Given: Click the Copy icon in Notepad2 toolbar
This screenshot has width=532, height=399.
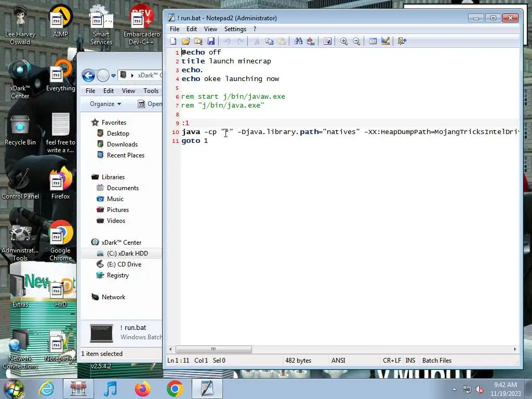Looking at the screenshot, I should (269, 41).
